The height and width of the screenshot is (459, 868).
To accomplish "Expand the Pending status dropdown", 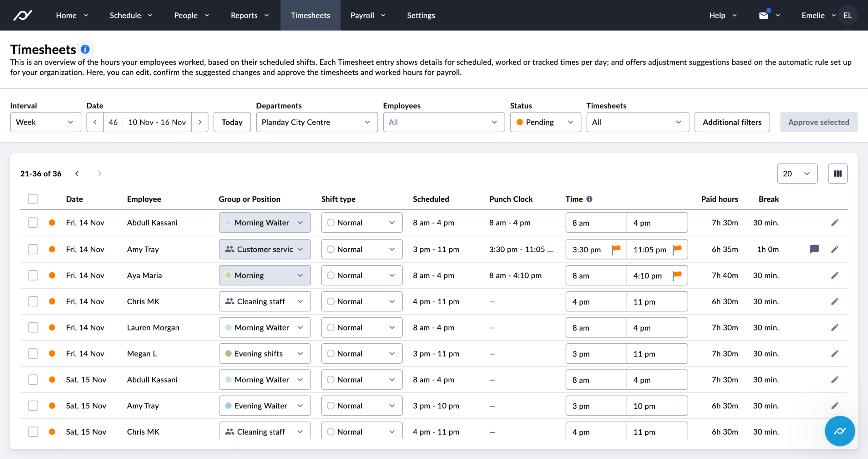I will [x=545, y=122].
